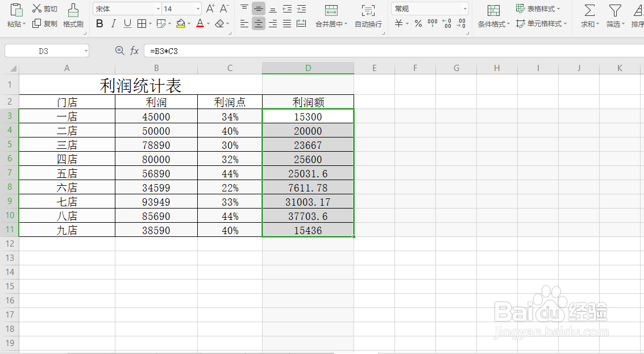Viewport: 644px width, 354px height.
Task: Toggle underline formatting
Action: (128, 24)
